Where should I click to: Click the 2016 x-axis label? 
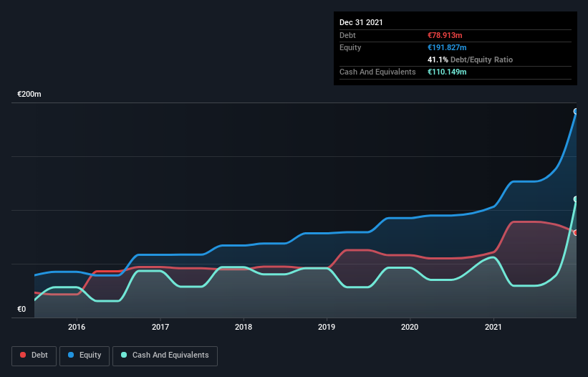77,327
